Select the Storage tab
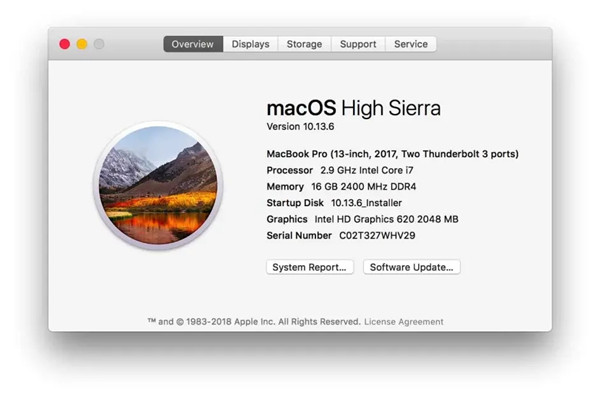Viewport: 600px width, 400px height. [304, 44]
